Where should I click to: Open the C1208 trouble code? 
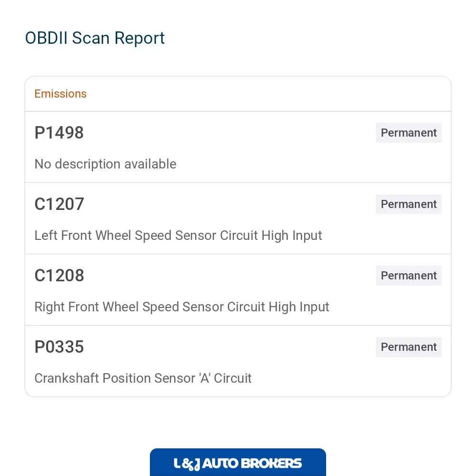pos(59,275)
